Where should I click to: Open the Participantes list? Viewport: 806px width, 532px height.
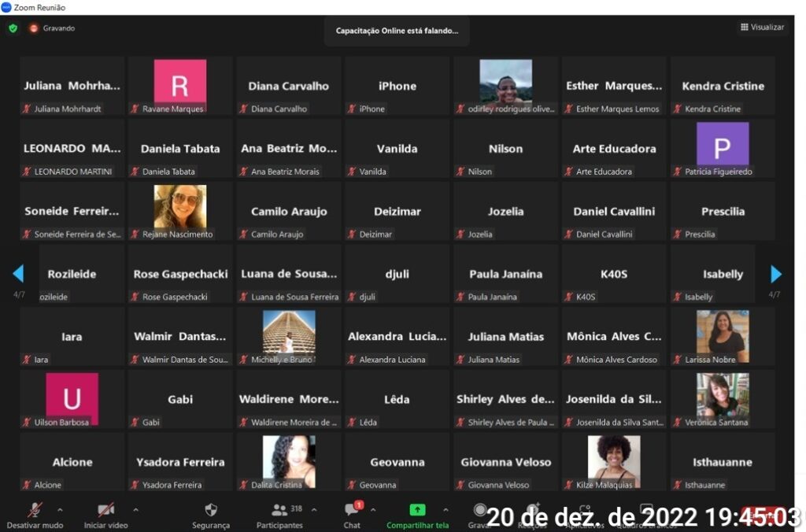pos(280,515)
